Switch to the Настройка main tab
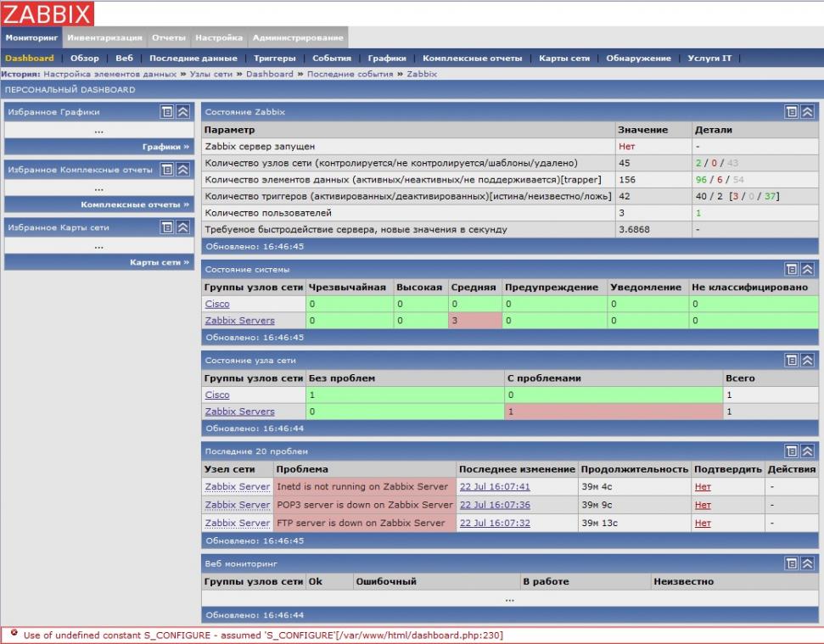 click(x=219, y=37)
